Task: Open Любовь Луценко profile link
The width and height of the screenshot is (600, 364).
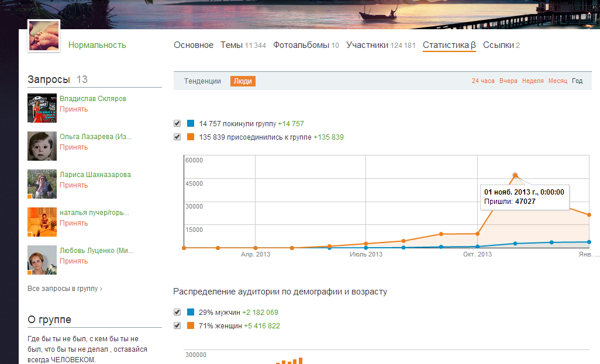Action: click(96, 251)
